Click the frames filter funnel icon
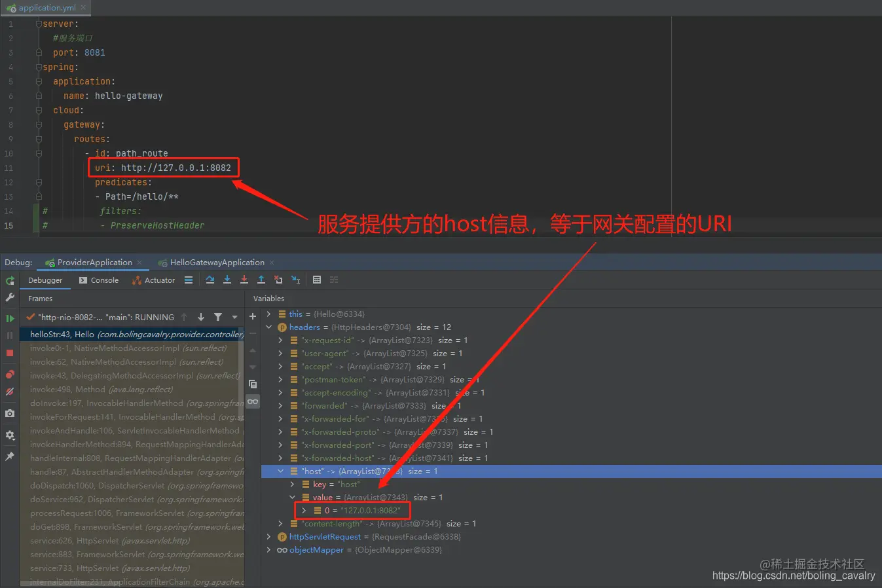Viewport: 882px width, 588px height. click(218, 317)
